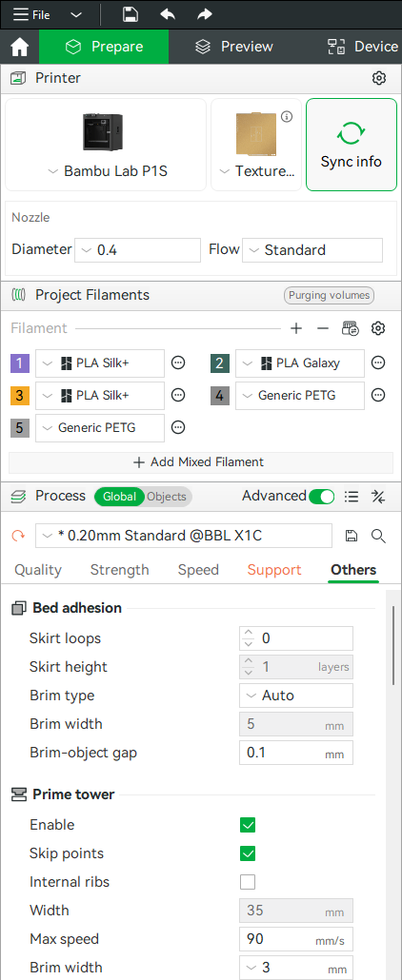Pick color for filament 3 orange swatch
Image resolution: width=402 pixels, height=980 pixels.
pyautogui.click(x=20, y=395)
